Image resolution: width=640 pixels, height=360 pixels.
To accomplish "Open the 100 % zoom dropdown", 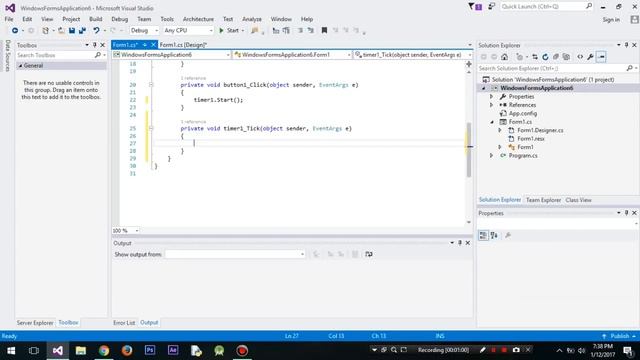I will click(126, 231).
